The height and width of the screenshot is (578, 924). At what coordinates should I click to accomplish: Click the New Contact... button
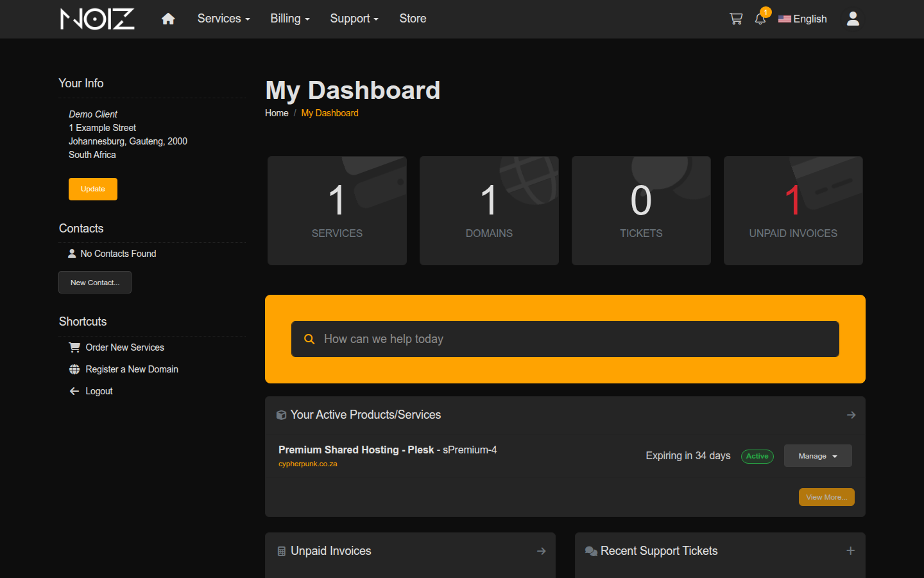[95, 283]
